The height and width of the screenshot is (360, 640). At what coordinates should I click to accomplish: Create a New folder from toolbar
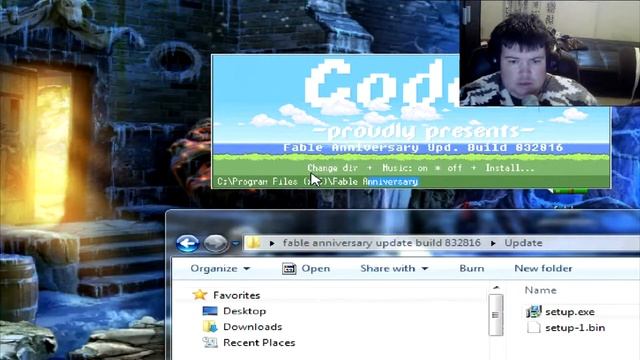pos(543,269)
